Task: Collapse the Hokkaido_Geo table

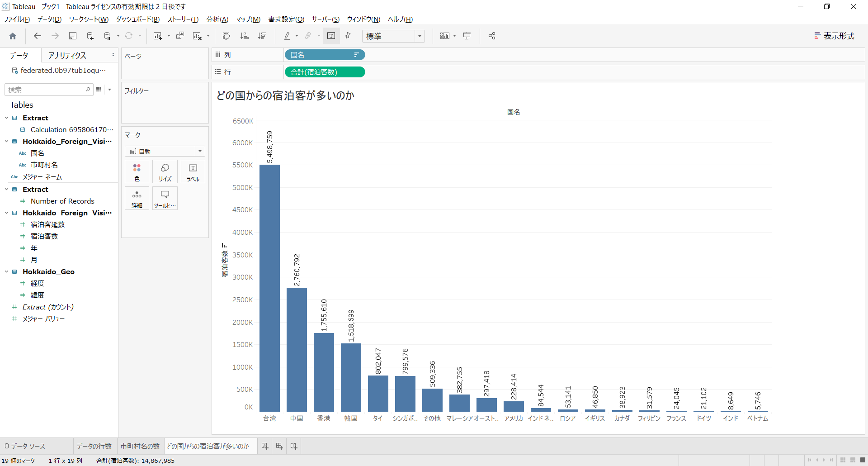Action: (x=6, y=272)
